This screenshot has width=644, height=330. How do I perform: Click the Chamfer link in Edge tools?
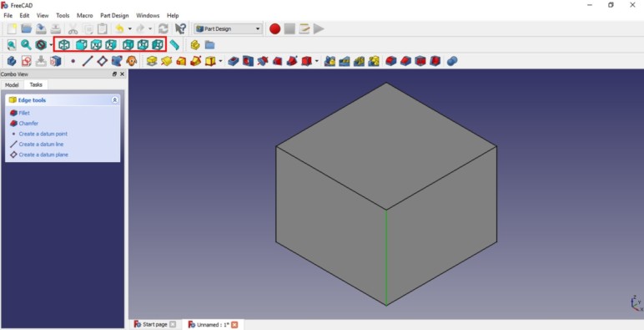(x=28, y=123)
